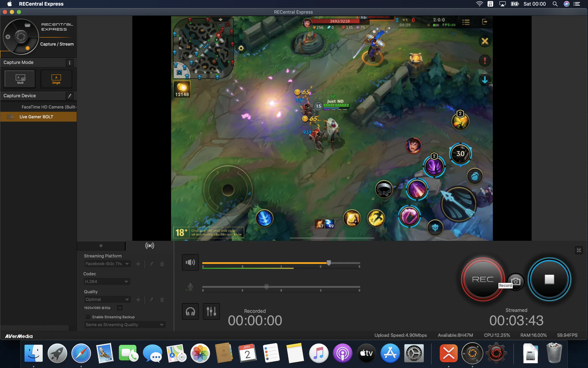Enable Streaming Backup checkbox
Screen dimensions: 588x368
pyautogui.click(x=88, y=317)
